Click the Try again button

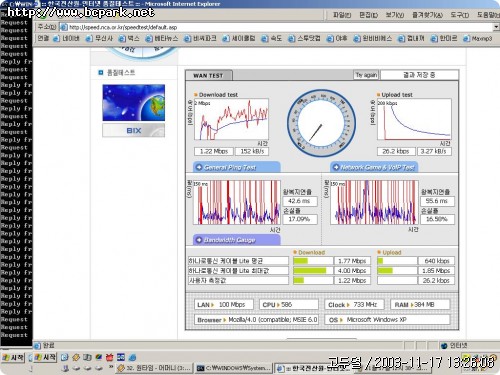click(366, 75)
